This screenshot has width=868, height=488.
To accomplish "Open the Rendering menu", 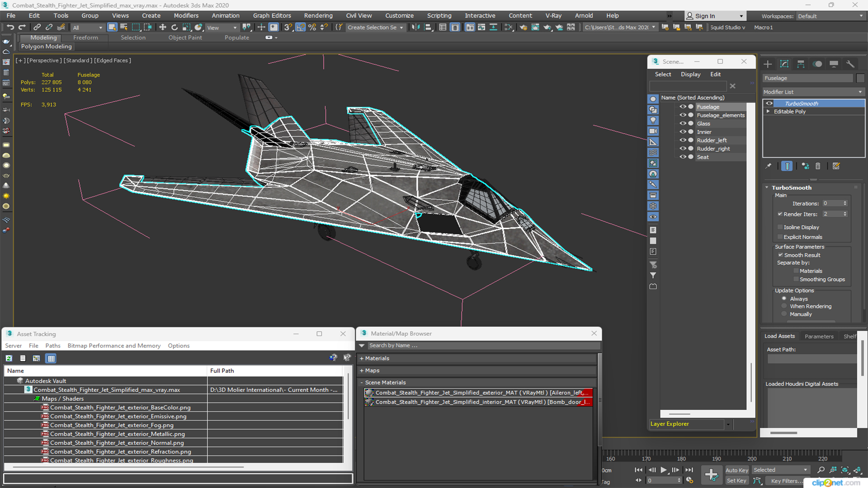I will [318, 15].
